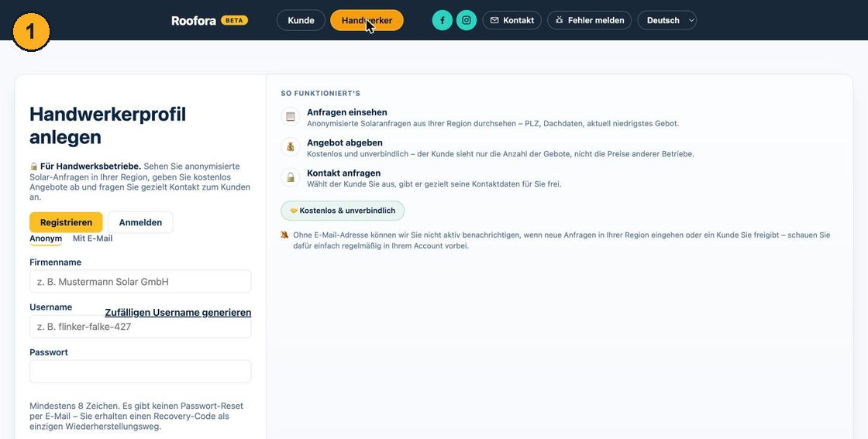The height and width of the screenshot is (439, 868).
Task: Click the Fehler melden button
Action: coord(590,20)
